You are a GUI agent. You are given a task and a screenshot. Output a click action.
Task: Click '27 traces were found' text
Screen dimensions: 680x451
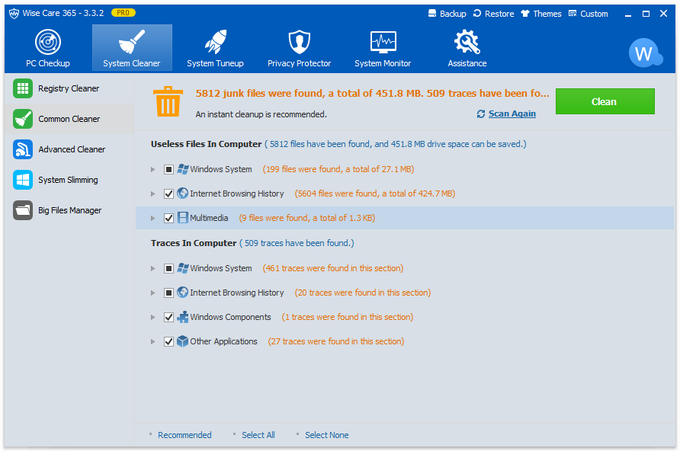click(336, 342)
